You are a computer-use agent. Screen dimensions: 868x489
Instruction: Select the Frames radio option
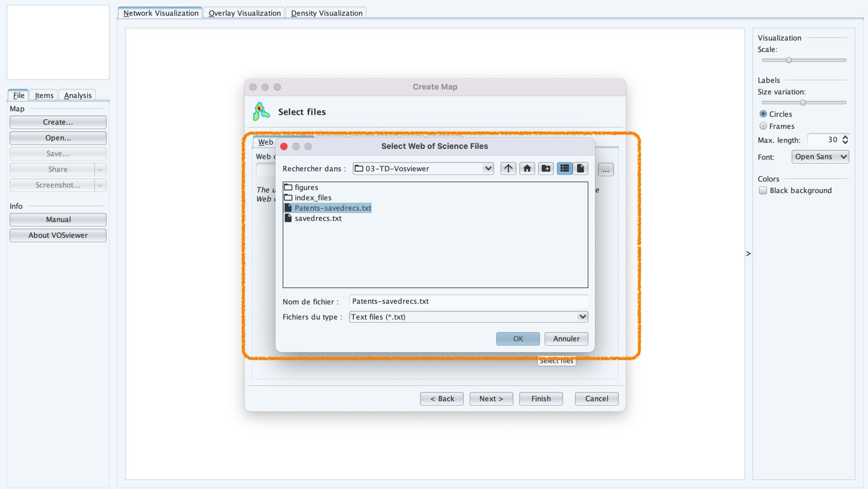point(763,126)
